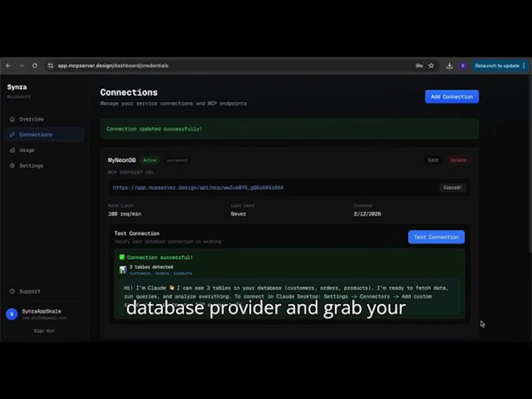The width and height of the screenshot is (532, 399).
Task: Open the saved passwords key icon
Action: 419,66
